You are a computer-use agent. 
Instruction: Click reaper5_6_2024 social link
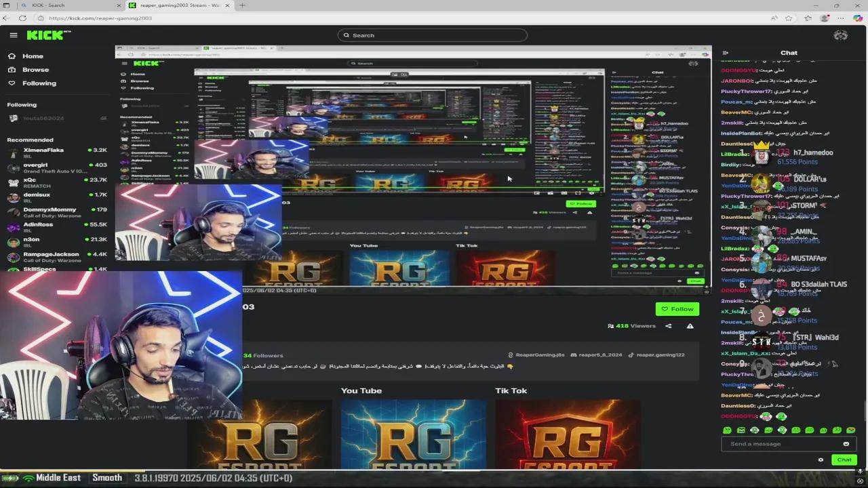pos(596,355)
